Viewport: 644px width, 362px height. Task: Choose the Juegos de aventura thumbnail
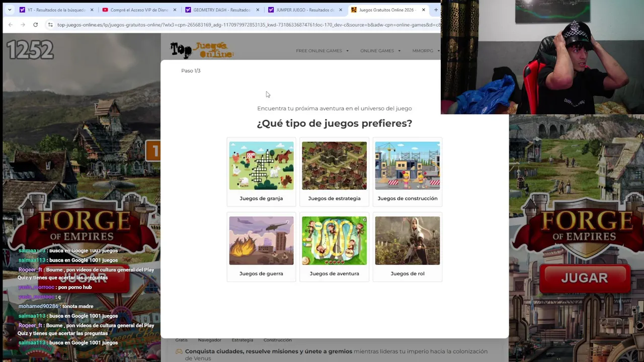(x=334, y=240)
